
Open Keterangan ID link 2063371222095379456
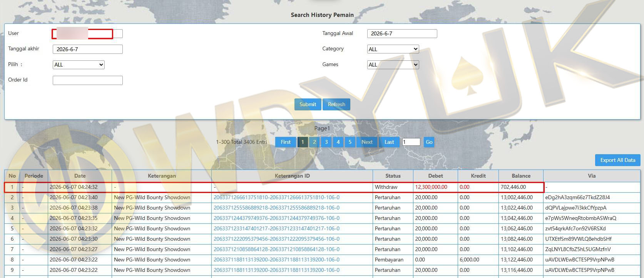(276, 239)
